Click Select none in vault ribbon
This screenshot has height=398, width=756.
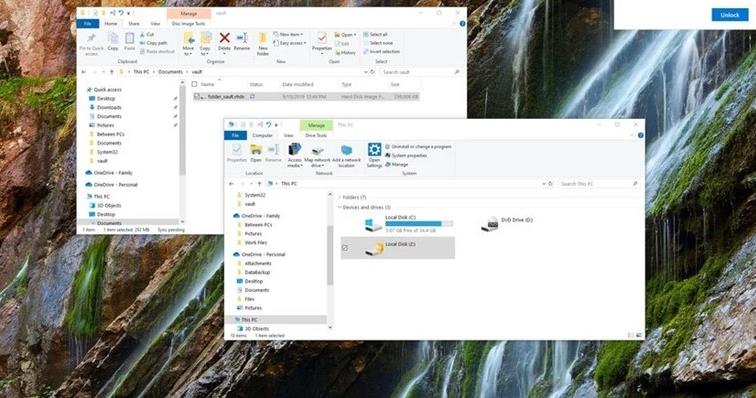tap(378, 43)
